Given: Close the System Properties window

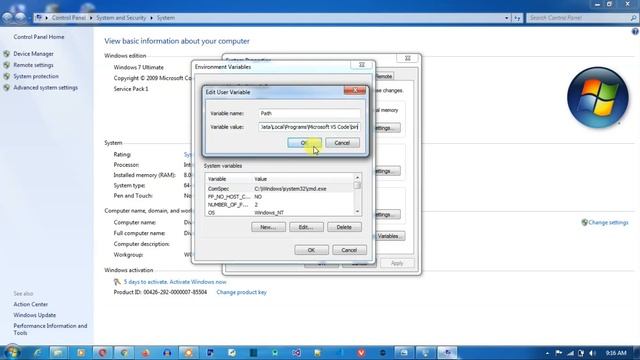Looking at the screenshot, I should [407, 58].
